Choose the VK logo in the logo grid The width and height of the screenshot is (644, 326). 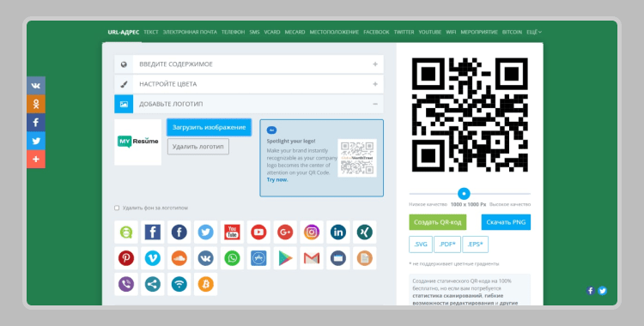(205, 258)
